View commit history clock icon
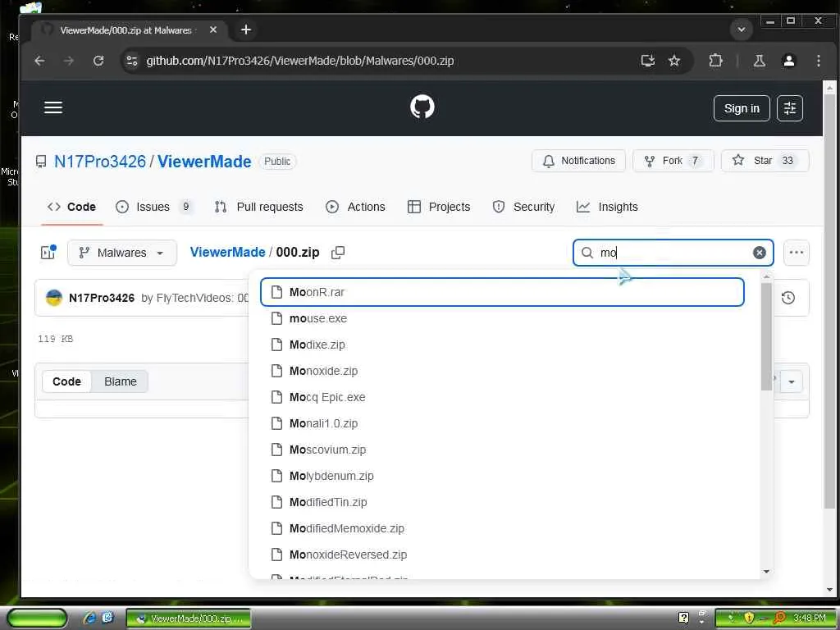 point(787,298)
